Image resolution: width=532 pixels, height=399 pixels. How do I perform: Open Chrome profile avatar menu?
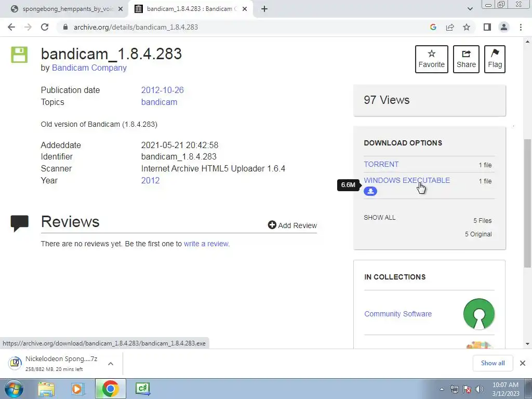coord(504,27)
